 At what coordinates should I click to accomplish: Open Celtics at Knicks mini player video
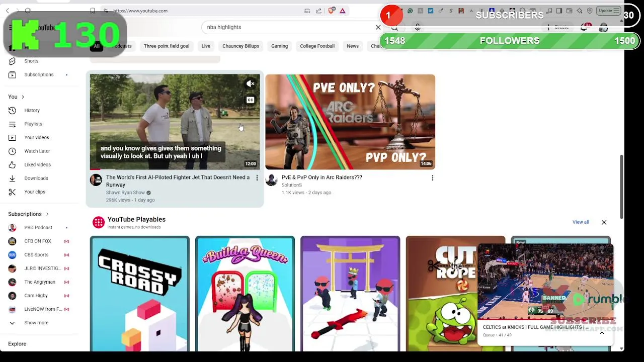pos(545,282)
